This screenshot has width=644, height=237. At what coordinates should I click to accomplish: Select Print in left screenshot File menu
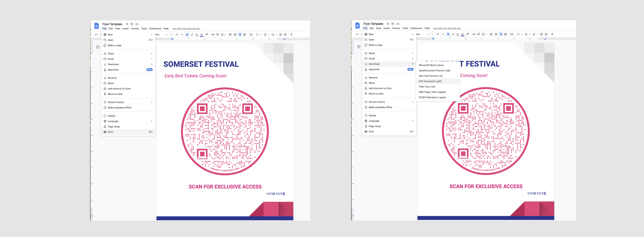pyautogui.click(x=128, y=132)
